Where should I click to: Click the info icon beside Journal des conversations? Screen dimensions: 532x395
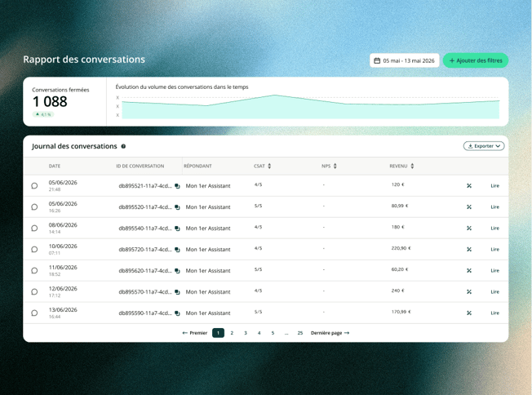[123, 146]
